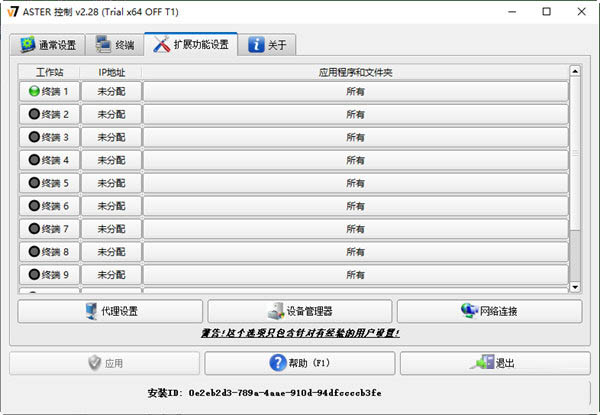Click the dark status icon for 终端 2

click(34, 114)
